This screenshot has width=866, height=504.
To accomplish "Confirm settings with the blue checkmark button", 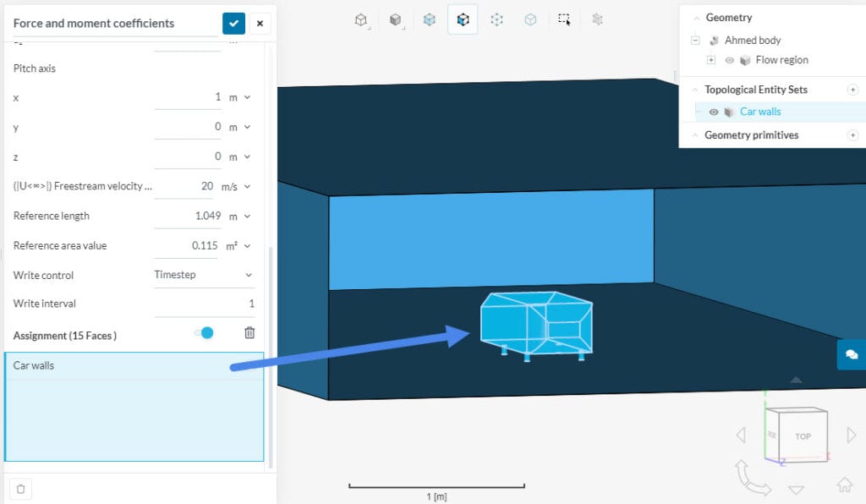I will [233, 23].
